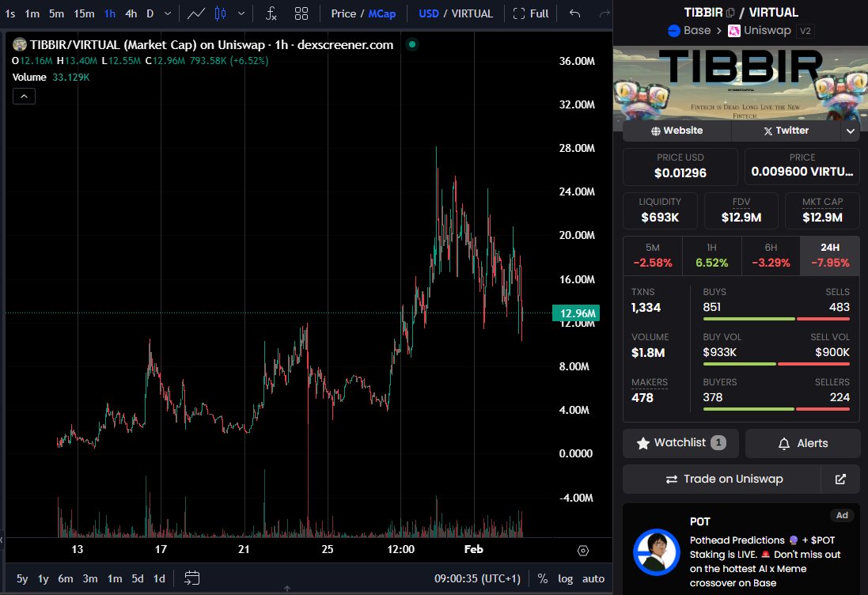Open the chart layout grid icon
Viewport: 868px width, 595px height.
301,13
